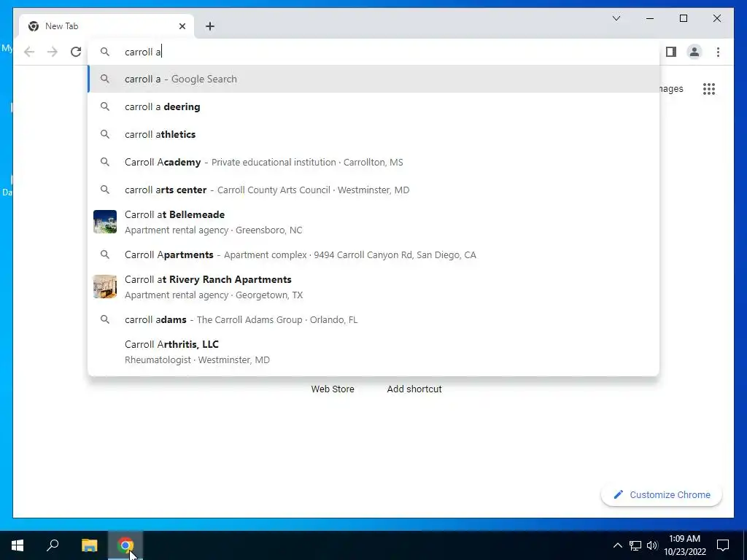Maximize the Chrome window
Image resolution: width=747 pixels, height=560 pixels.
[x=683, y=18]
